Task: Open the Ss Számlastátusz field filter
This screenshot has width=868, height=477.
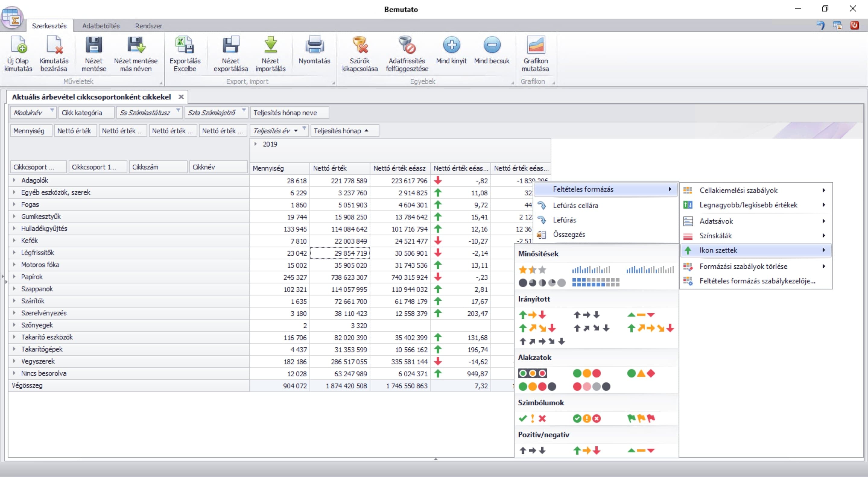Action: click(x=178, y=110)
